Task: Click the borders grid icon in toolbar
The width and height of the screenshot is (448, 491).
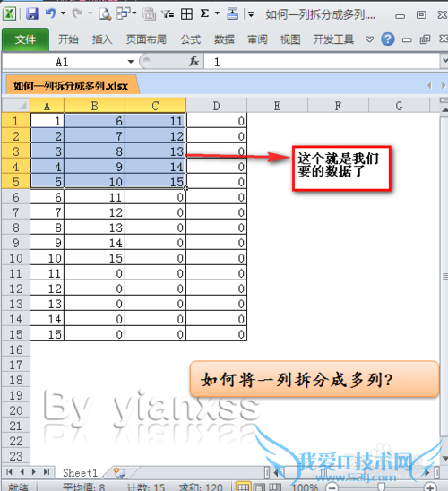Action: click(186, 14)
